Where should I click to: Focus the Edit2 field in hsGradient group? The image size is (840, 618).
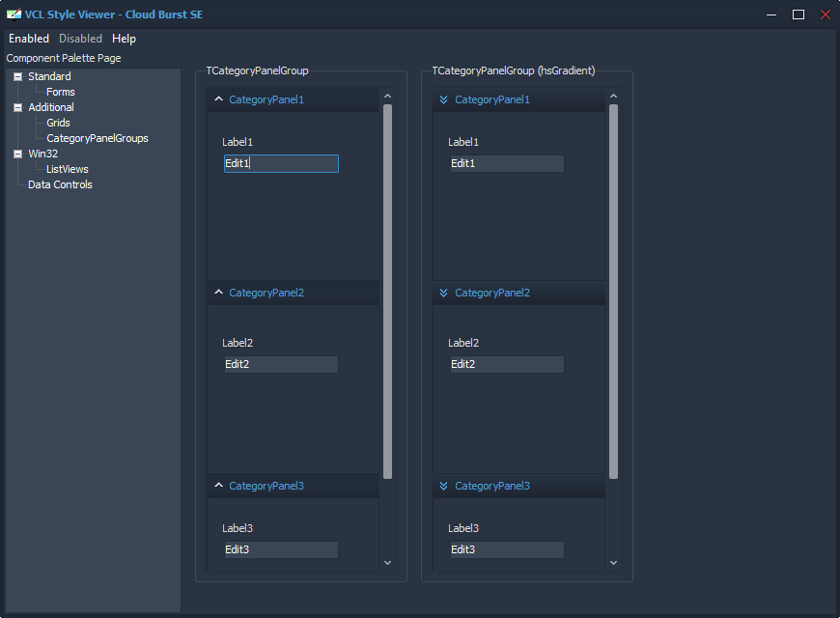(x=507, y=364)
